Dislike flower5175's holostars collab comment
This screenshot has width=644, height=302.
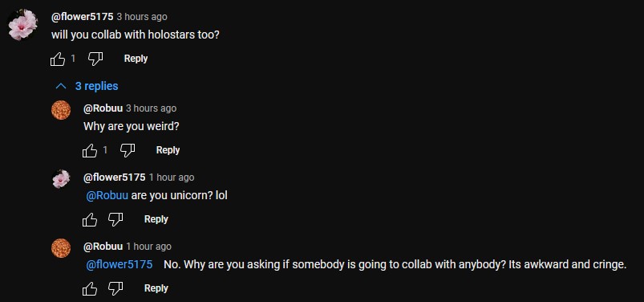(95, 59)
